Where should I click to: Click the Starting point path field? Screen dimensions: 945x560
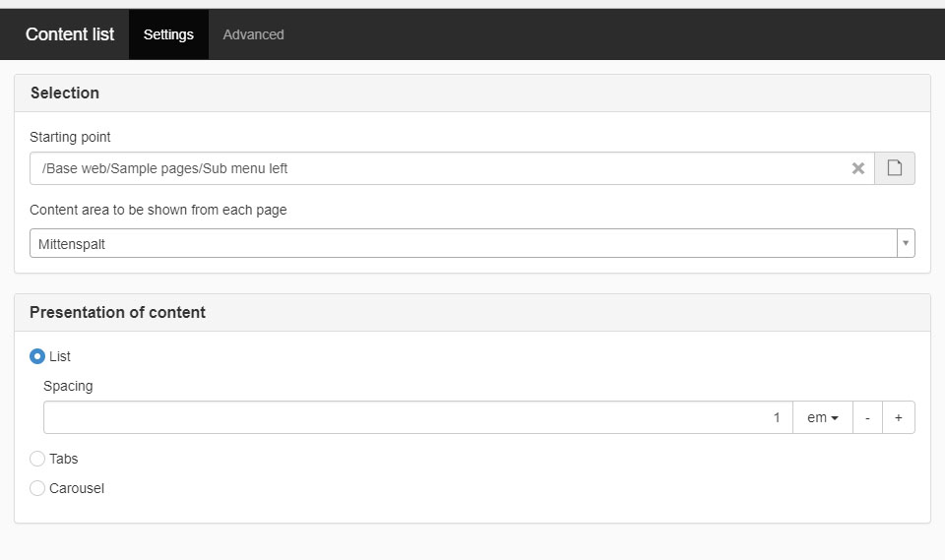[x=433, y=168]
